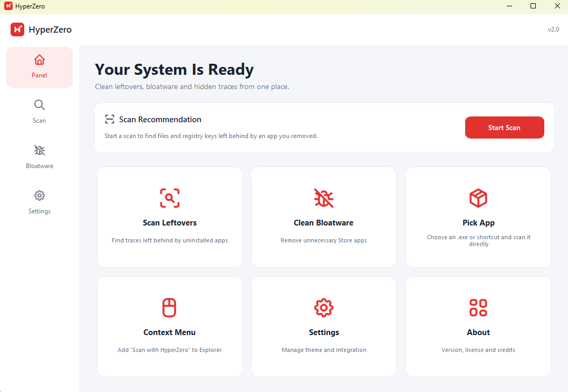Open the Settings card title in grid
Viewport: 568px width, 392px height.
click(324, 332)
